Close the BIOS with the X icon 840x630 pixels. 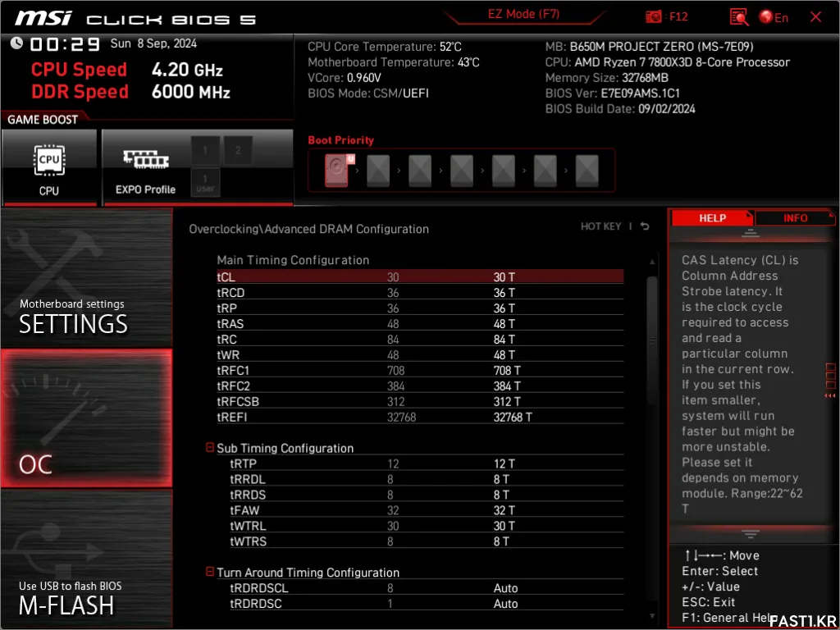(x=816, y=17)
